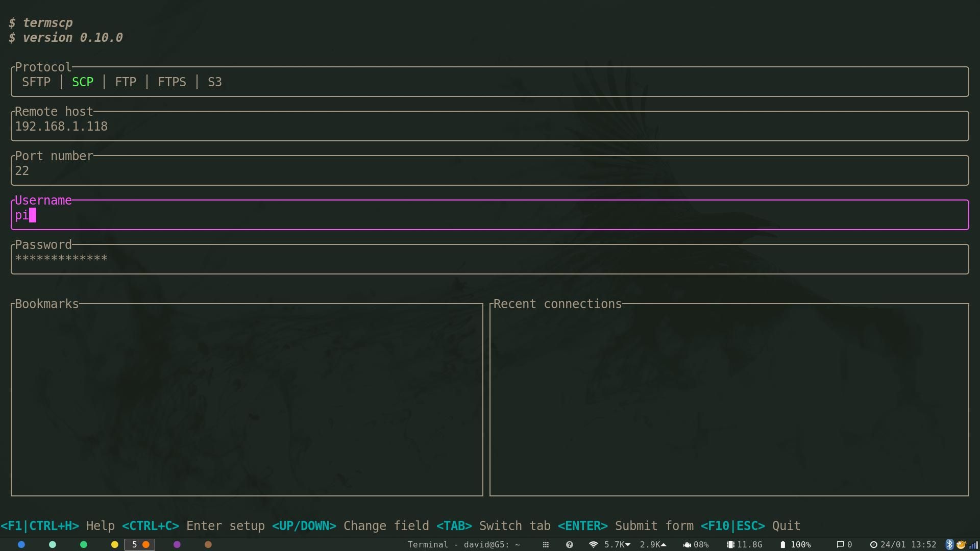Viewport: 980px width, 551px height.
Task: Select the SCP protocol option
Action: pos(83,82)
